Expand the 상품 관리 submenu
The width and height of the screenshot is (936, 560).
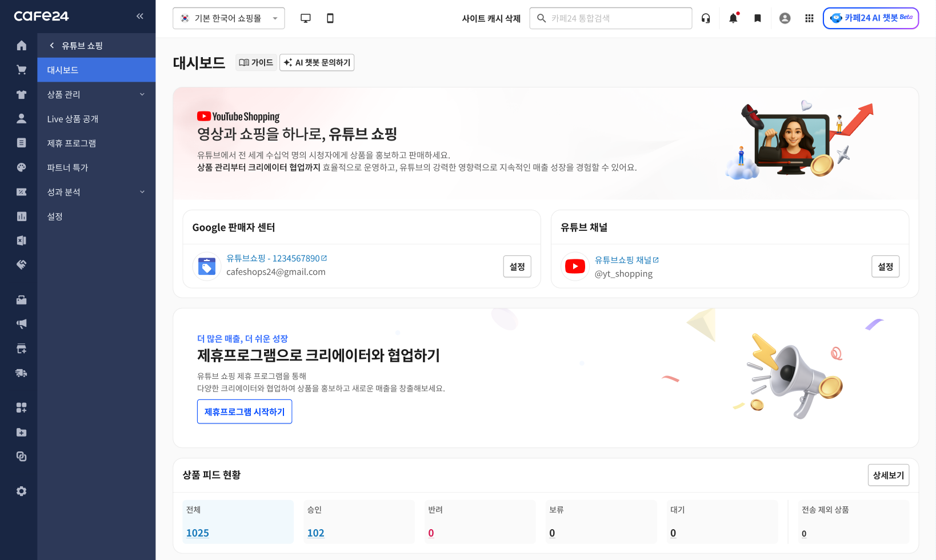click(96, 94)
